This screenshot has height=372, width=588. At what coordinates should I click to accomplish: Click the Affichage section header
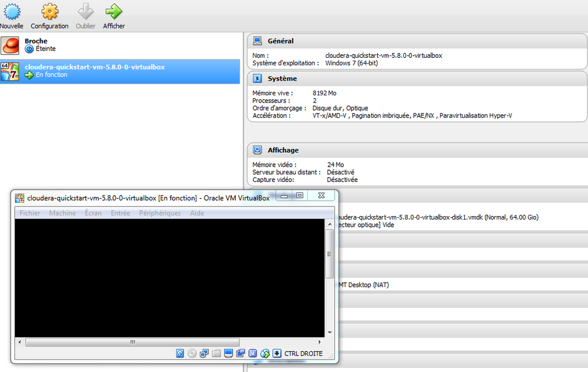417,150
